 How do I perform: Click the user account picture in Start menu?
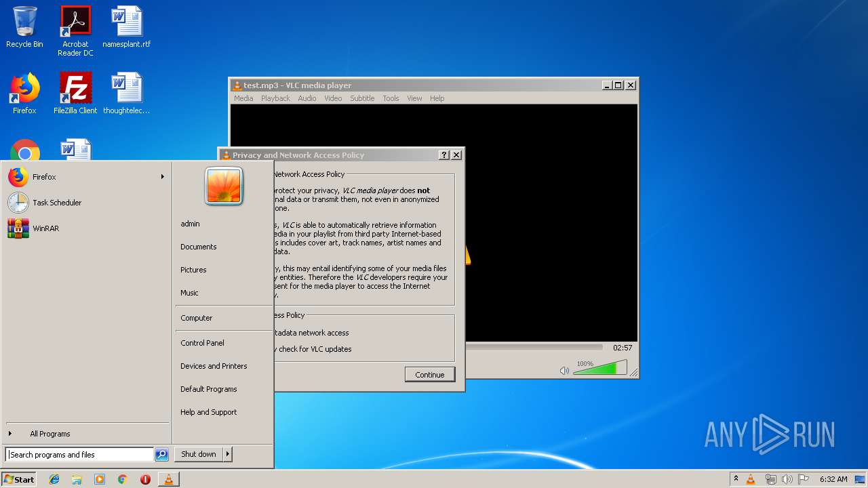tap(224, 186)
